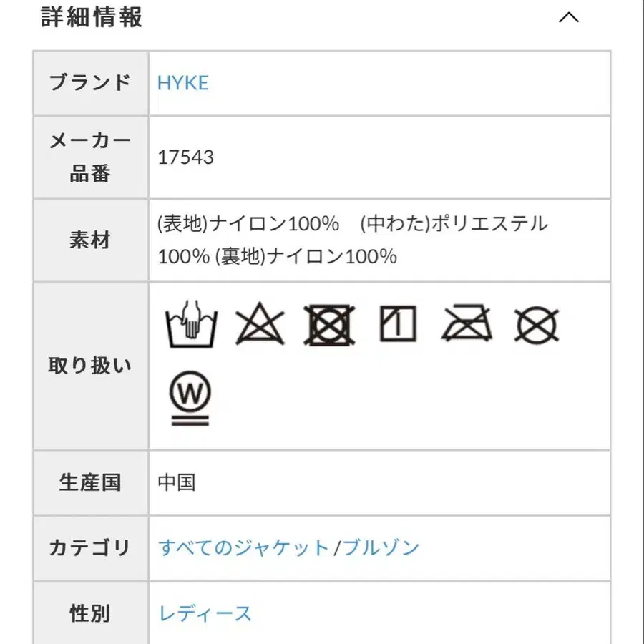Screen dimensions: 644x644
Task: Click the 生産国 value 中国
Action: [x=176, y=482]
